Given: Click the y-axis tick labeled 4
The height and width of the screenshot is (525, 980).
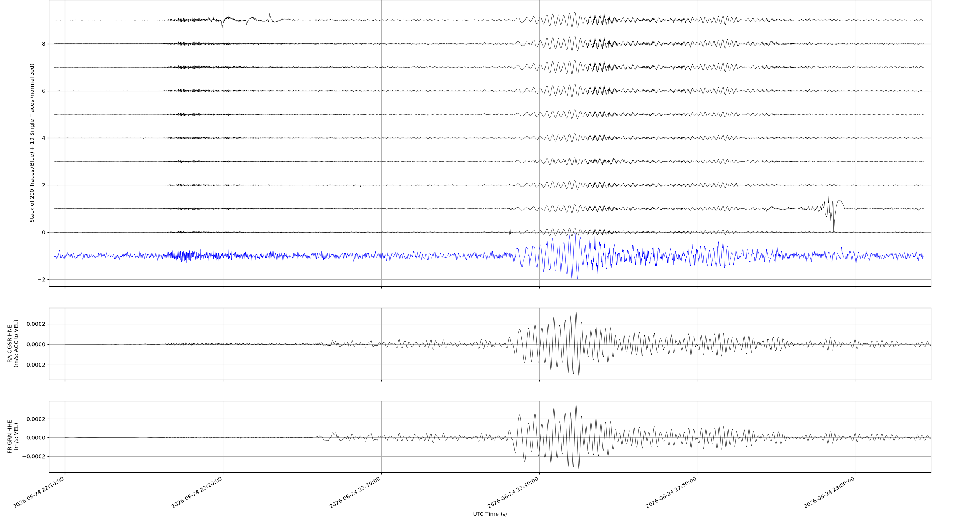Looking at the screenshot, I should tap(44, 138).
